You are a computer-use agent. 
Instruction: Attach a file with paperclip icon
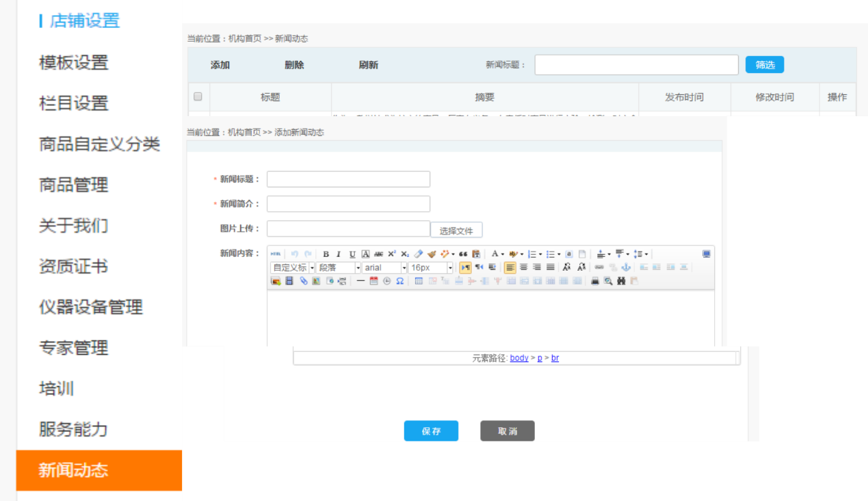click(303, 281)
